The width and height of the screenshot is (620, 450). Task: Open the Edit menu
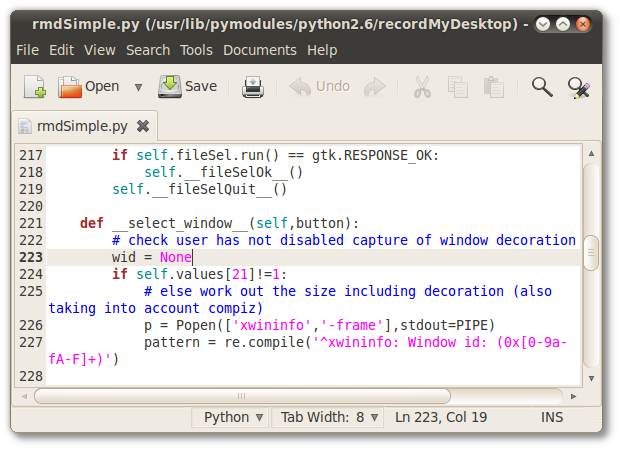click(x=61, y=50)
